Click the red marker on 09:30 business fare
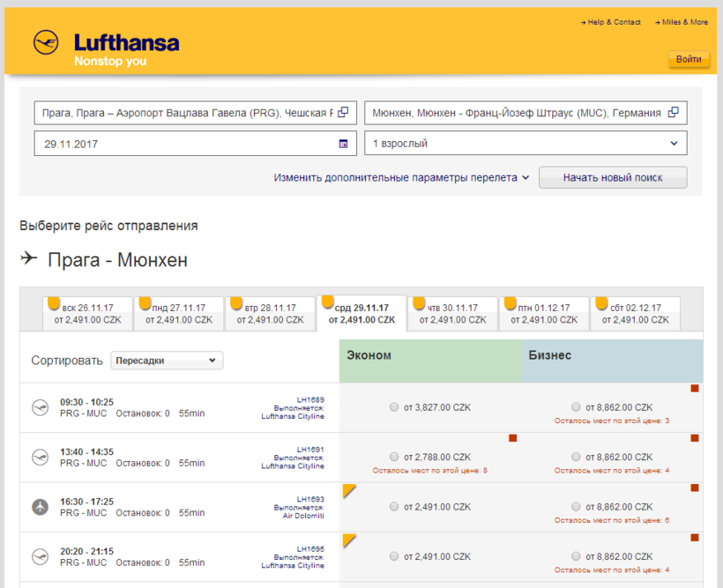The height and width of the screenshot is (588, 723). [x=695, y=388]
